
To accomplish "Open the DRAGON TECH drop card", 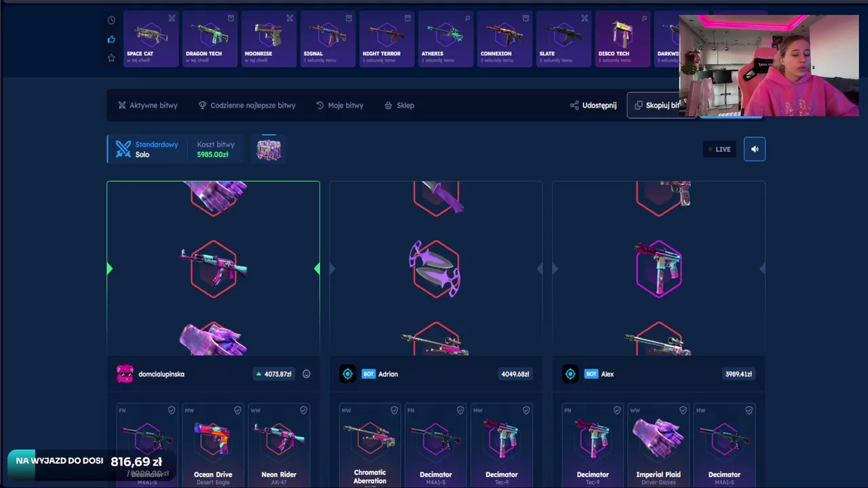I will pos(210,39).
